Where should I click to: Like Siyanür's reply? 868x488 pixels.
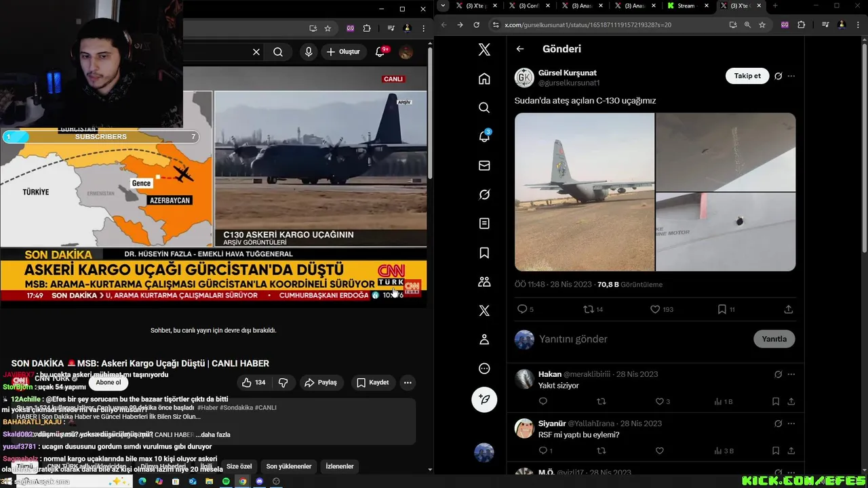[659, 451]
